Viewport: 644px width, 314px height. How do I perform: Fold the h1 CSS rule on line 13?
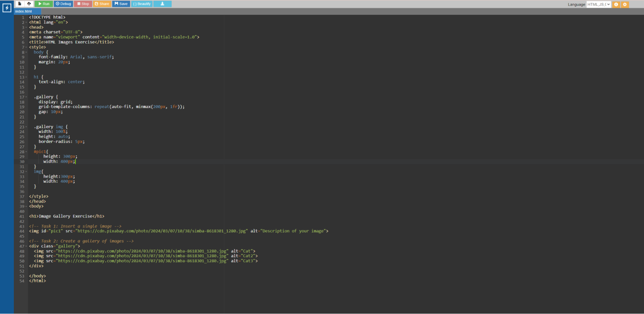pos(26,77)
